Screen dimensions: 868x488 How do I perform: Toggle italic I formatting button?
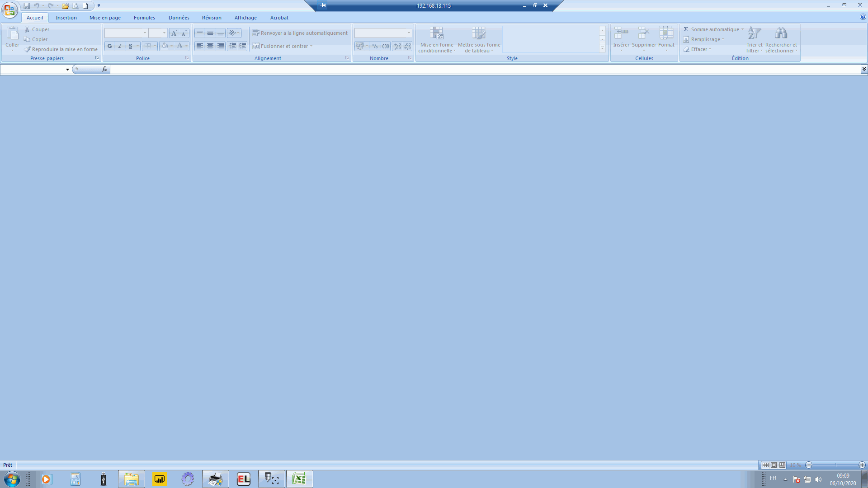coord(120,46)
